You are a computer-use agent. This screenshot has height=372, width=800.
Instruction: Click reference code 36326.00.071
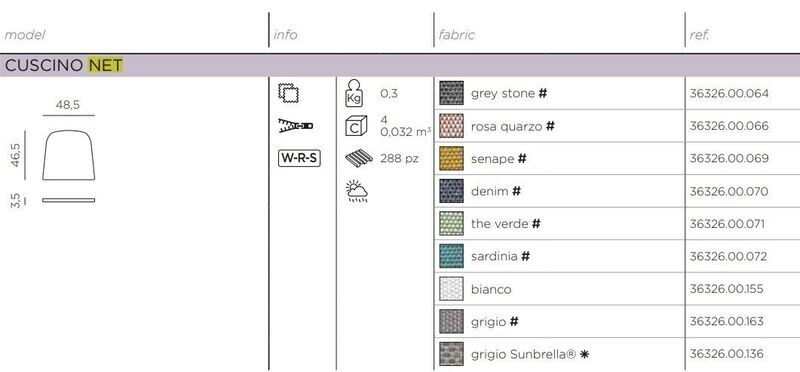(x=727, y=224)
